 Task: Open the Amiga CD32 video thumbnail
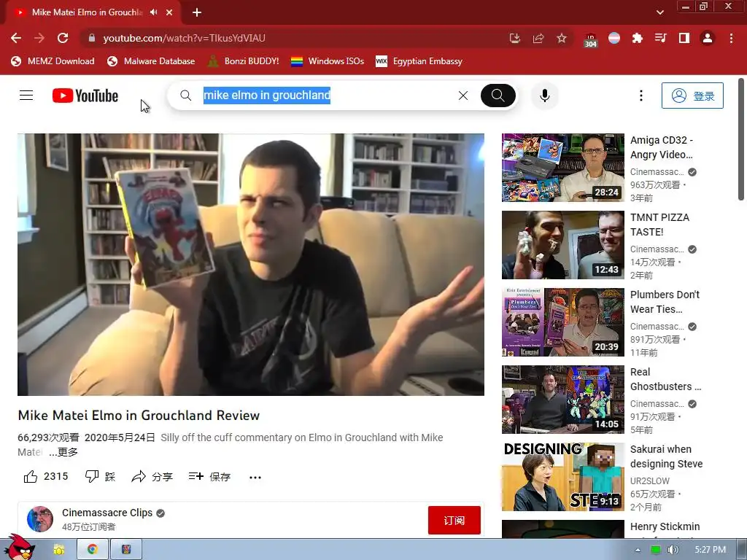pyautogui.click(x=562, y=168)
